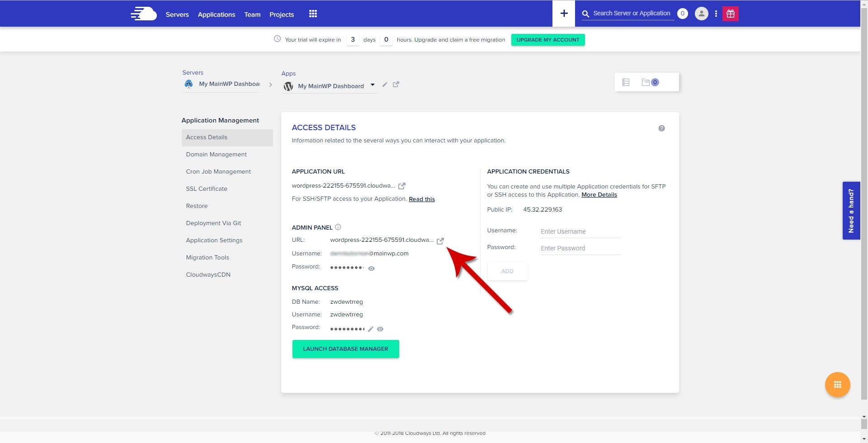Expand the My MainWP Dashboard apps dropdown
Image resolution: width=868 pixels, height=443 pixels.
(x=373, y=85)
